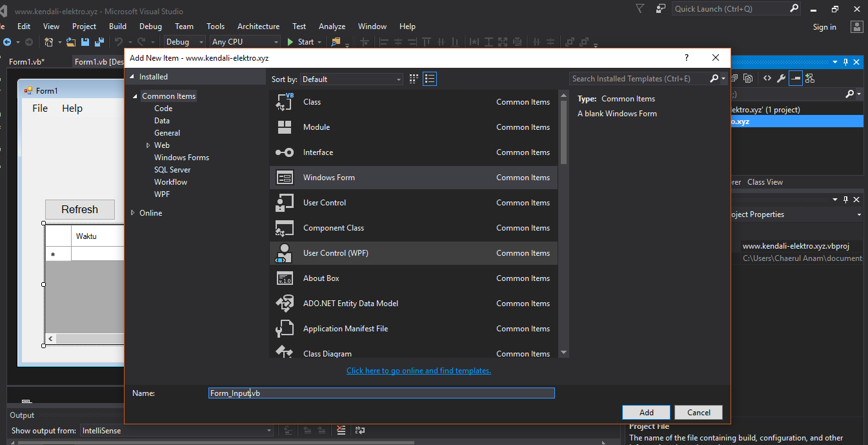868x445 pixels.
Task: Pick the Windows Form template icon
Action: point(285,178)
